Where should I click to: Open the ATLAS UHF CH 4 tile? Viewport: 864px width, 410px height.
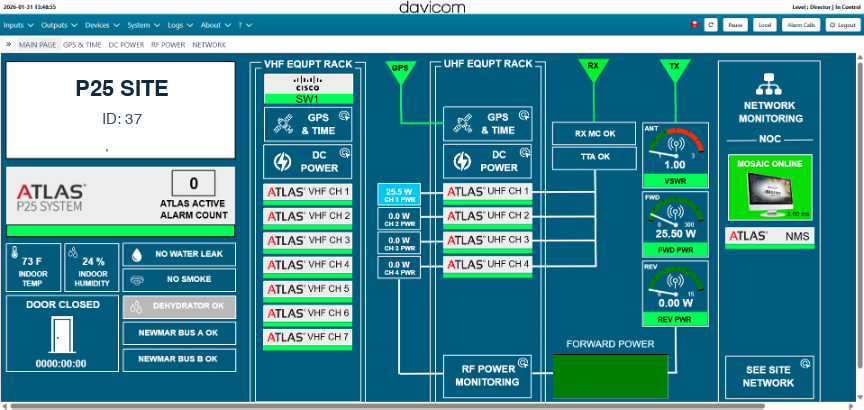click(x=488, y=267)
